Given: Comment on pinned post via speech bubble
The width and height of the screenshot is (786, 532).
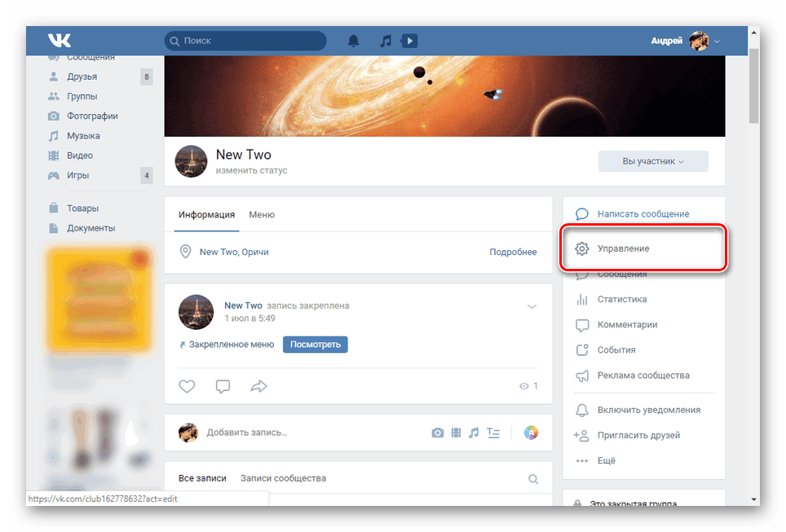Looking at the screenshot, I should [x=223, y=386].
